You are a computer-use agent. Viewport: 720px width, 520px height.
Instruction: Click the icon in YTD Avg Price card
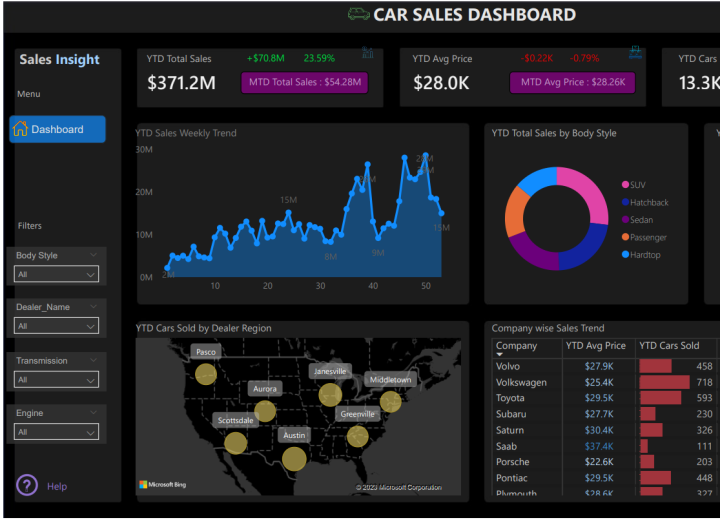(x=635, y=51)
